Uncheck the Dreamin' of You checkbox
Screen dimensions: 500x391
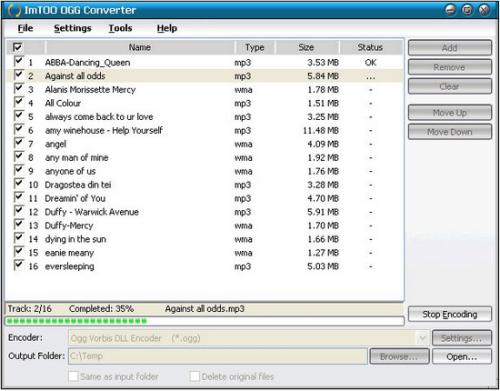tap(18, 197)
